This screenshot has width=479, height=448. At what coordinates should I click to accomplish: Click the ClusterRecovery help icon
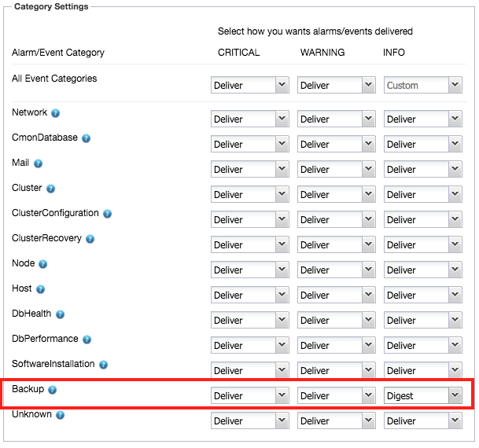[90, 239]
